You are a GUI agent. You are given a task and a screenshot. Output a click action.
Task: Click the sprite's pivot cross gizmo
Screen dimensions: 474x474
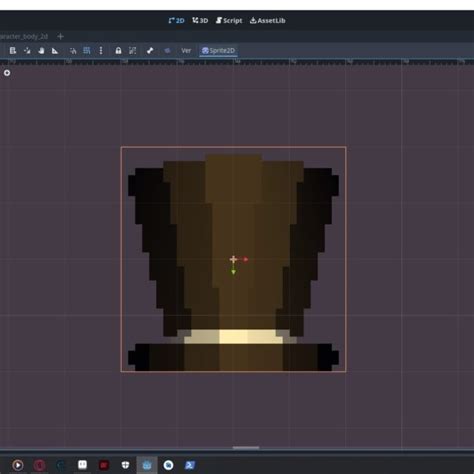point(233,259)
